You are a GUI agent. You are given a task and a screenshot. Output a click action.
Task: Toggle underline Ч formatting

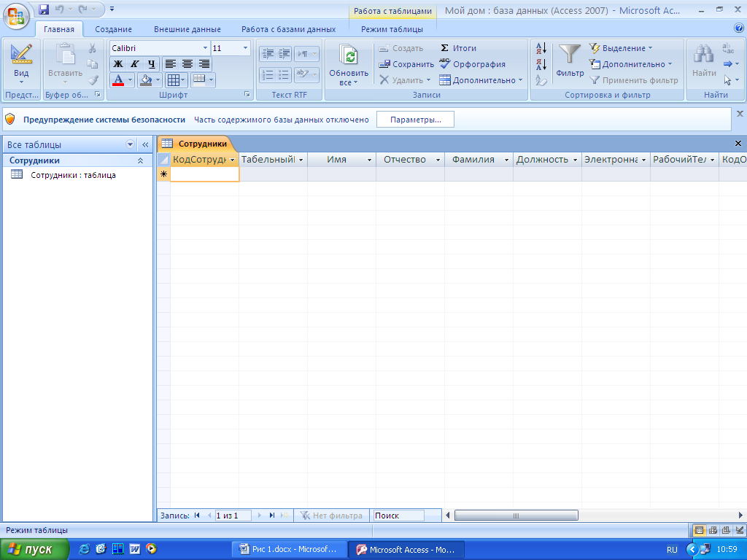tap(151, 64)
